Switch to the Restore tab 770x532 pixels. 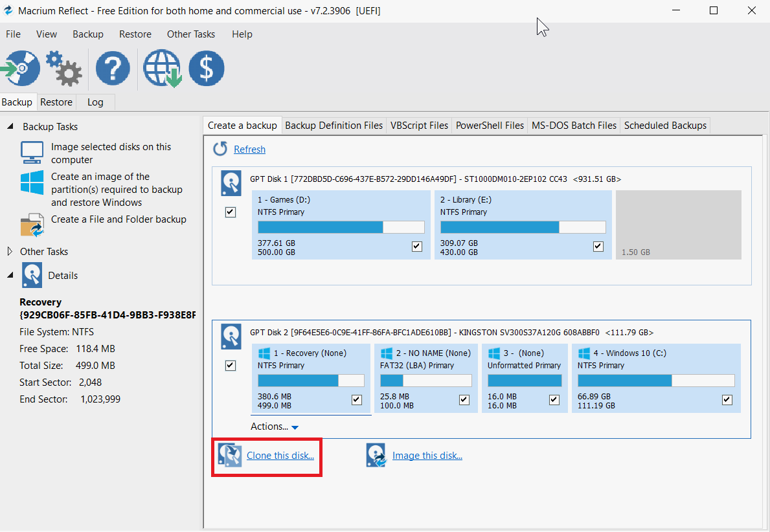(56, 102)
